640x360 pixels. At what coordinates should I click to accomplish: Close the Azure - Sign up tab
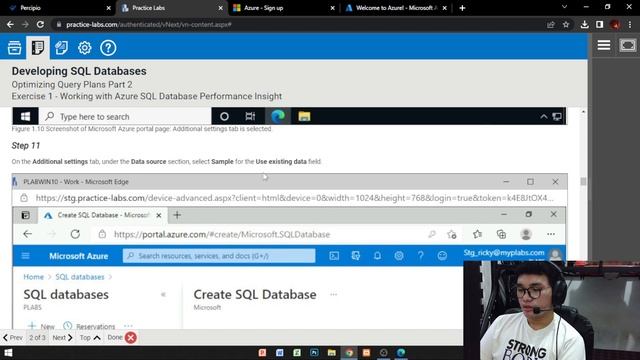click(x=333, y=8)
